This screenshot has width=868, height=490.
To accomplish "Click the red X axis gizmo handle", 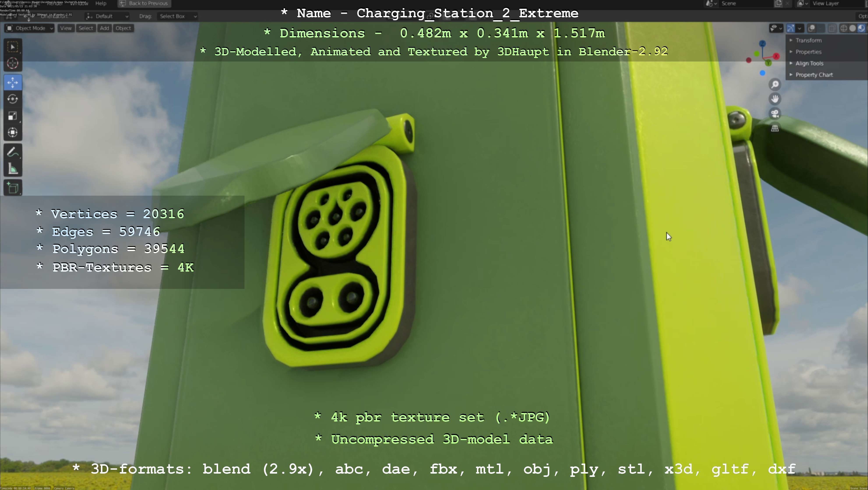I will click(776, 56).
